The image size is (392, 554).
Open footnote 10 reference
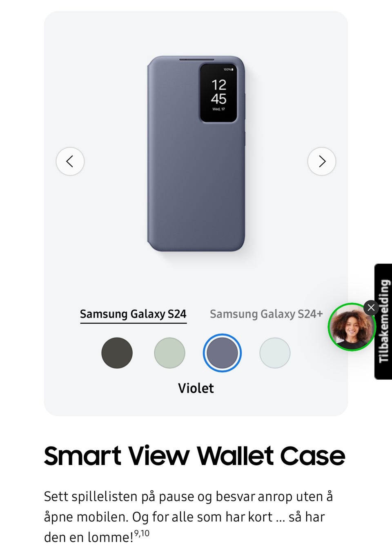pos(145,533)
